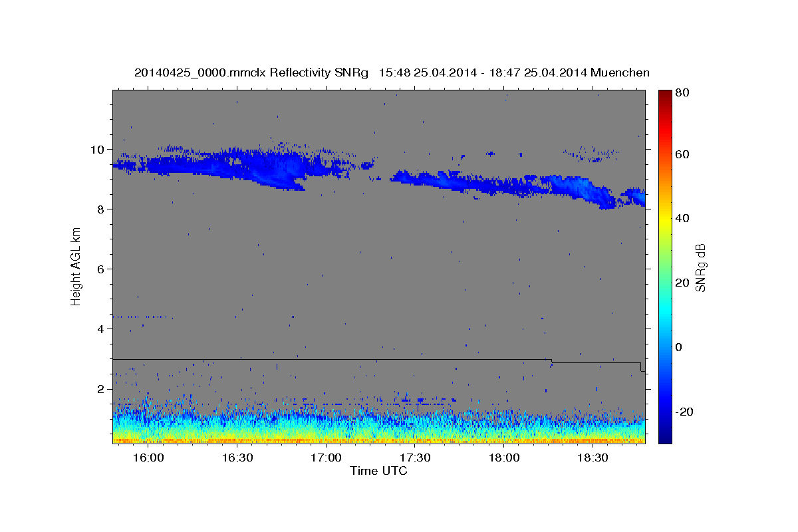Click the colorbar value label 40
Image resolution: width=798 pixels, height=532 pixels.
[682, 218]
